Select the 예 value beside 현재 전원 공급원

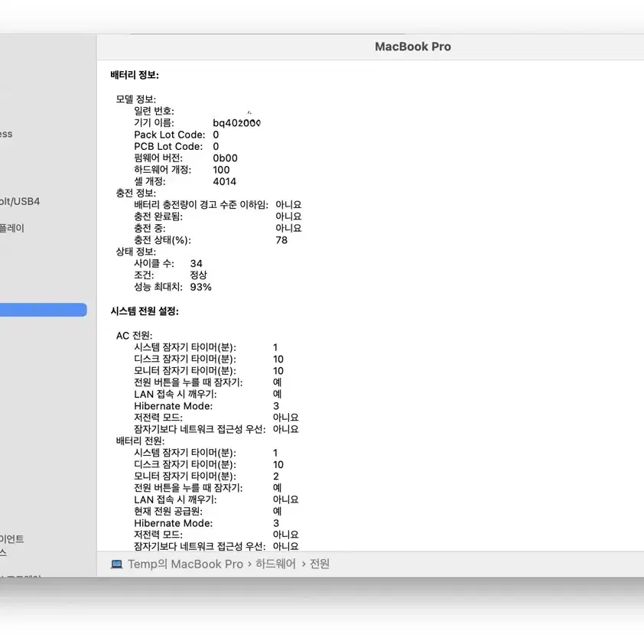pos(277,512)
